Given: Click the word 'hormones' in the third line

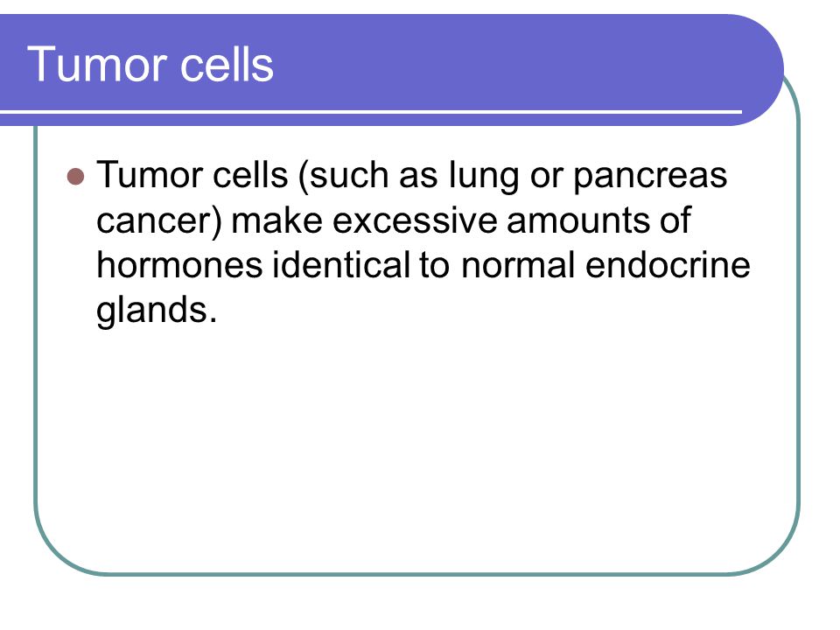Looking at the screenshot, I should [x=179, y=264].
